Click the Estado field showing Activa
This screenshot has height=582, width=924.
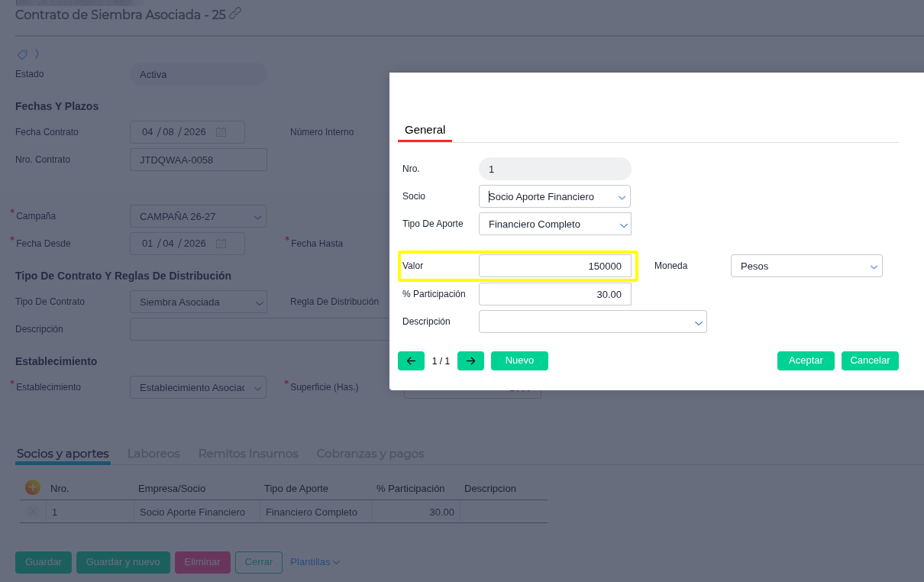click(x=199, y=74)
